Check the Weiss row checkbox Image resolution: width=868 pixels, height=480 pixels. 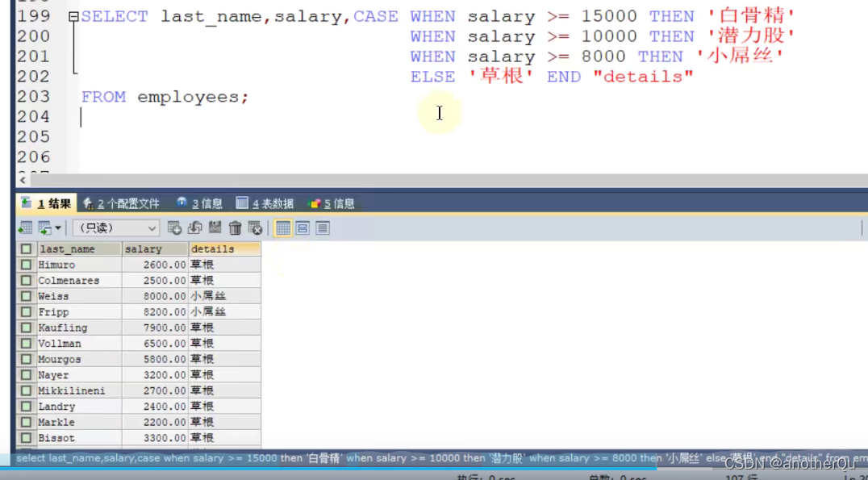(x=26, y=296)
